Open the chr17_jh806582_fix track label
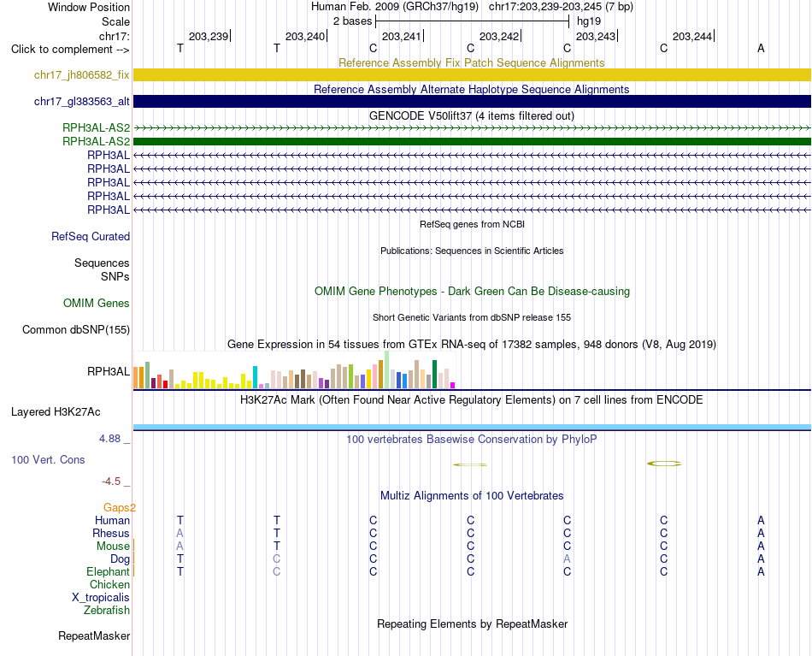This screenshot has height=656, width=812. [82, 74]
